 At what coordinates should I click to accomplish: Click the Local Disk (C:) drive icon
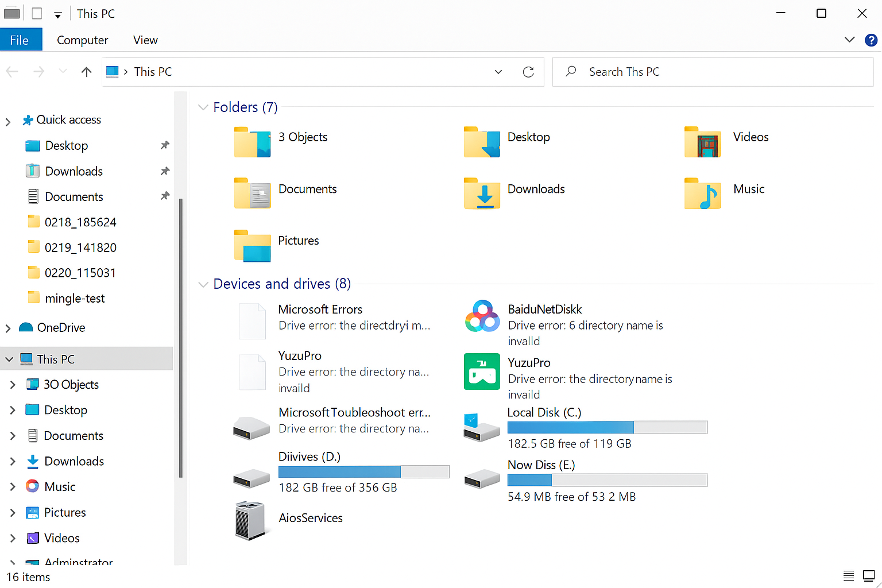pos(482,428)
